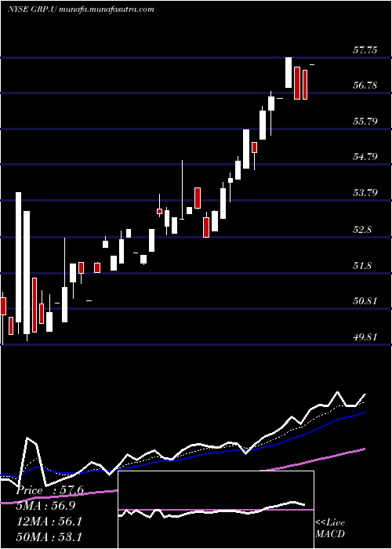This screenshot has height=549, width=392.
Task: Click the MACD inset chart panel
Action: pos(216,510)
